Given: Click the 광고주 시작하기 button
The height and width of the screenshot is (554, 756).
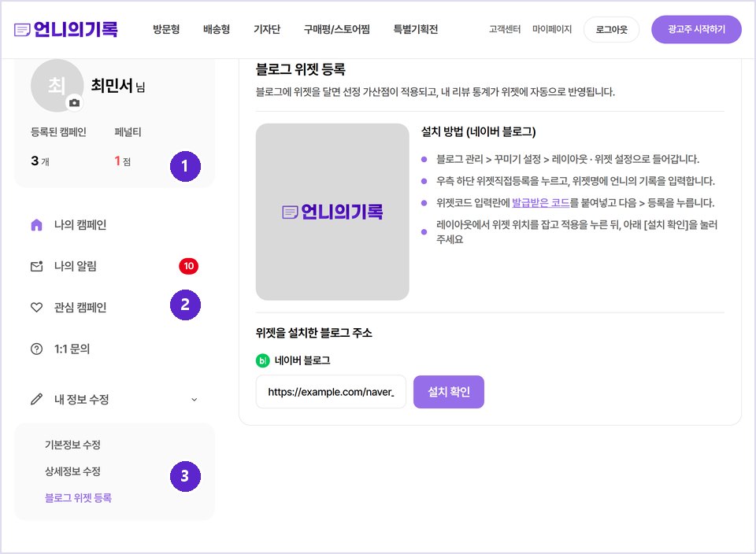Looking at the screenshot, I should click(x=696, y=29).
